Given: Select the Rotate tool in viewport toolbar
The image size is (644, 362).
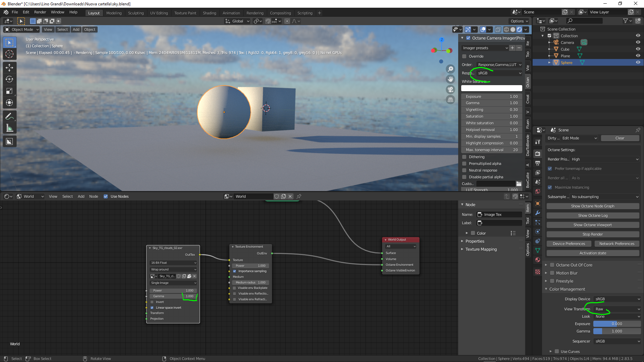Looking at the screenshot, I should click(9, 79).
